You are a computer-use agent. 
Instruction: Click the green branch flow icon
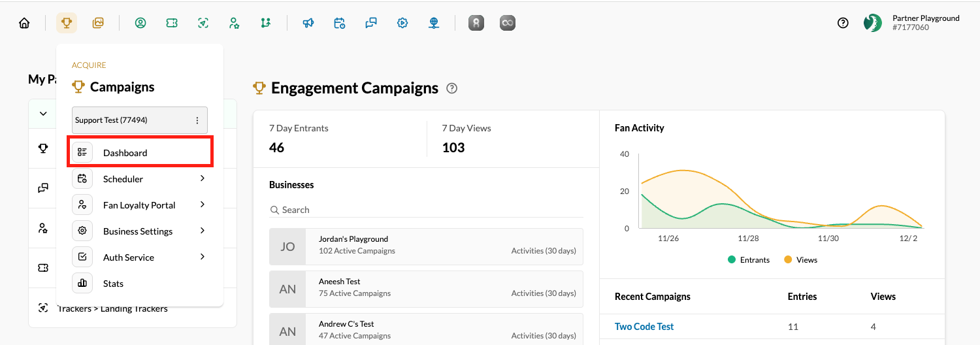click(265, 24)
